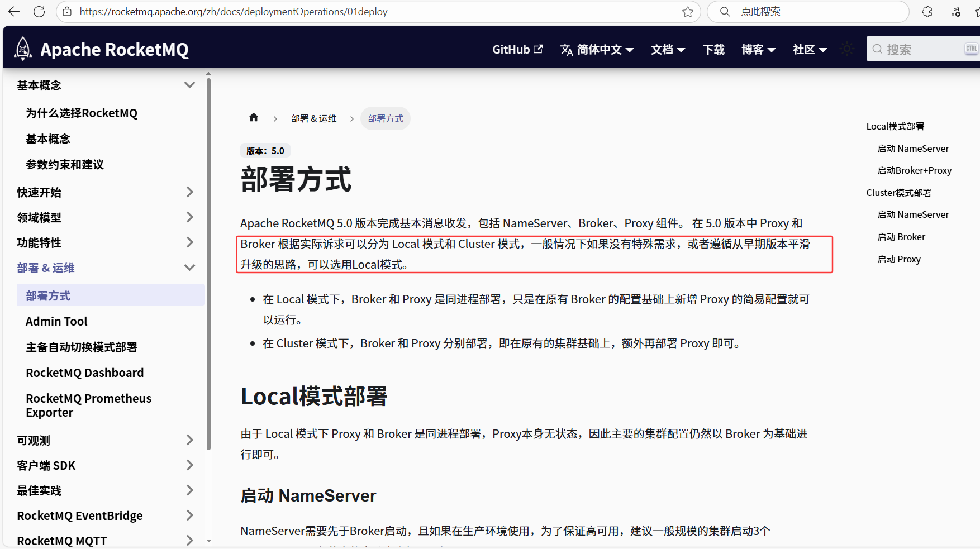Screen dimensions: 980x549
Task: Toggle dark and light mode
Action: pyautogui.click(x=846, y=49)
